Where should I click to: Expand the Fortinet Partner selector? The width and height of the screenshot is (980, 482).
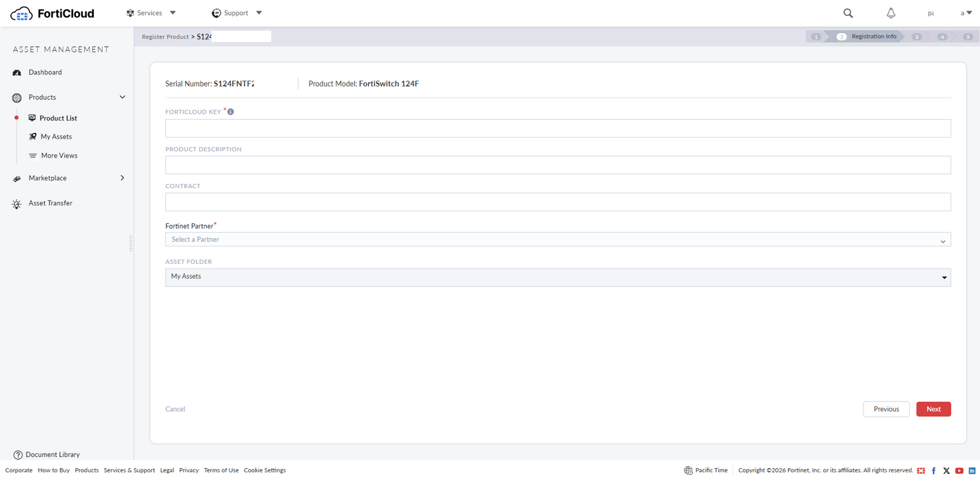tap(558, 240)
